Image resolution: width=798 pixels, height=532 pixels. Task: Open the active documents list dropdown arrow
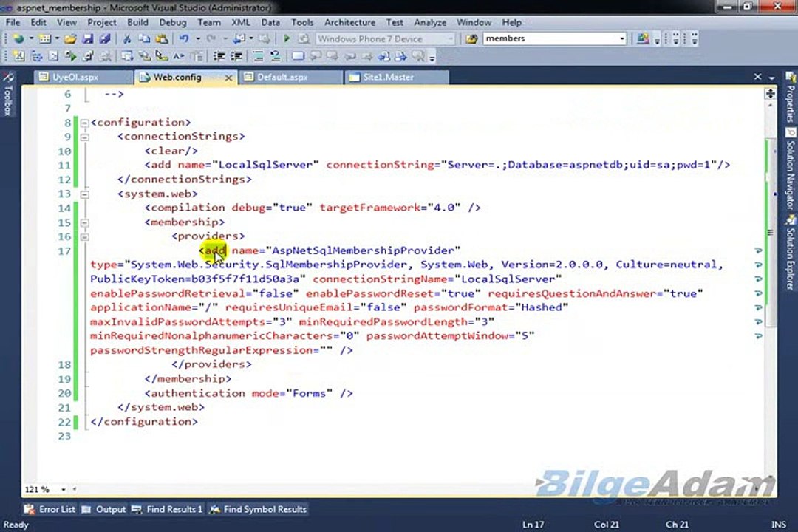click(771, 78)
